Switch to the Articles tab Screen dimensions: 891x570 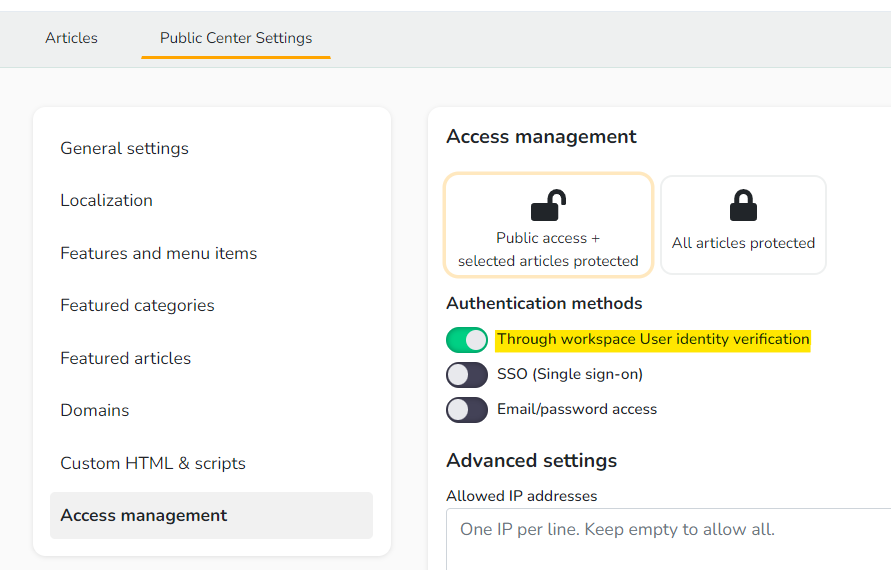(x=72, y=38)
